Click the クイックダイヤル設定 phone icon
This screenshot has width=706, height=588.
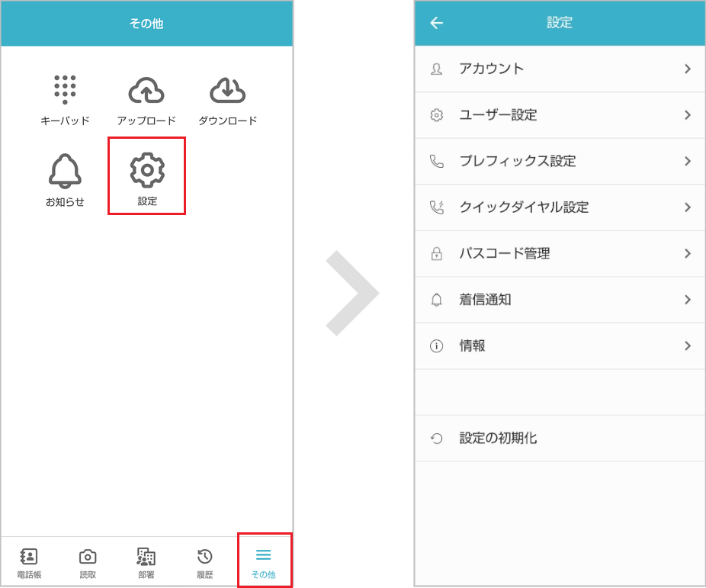click(436, 207)
